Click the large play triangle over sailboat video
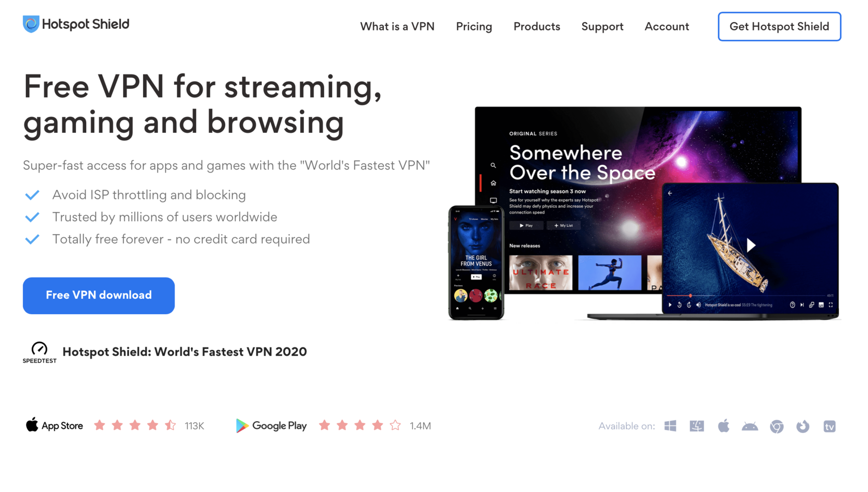This screenshot has height=492, width=868. tap(751, 245)
